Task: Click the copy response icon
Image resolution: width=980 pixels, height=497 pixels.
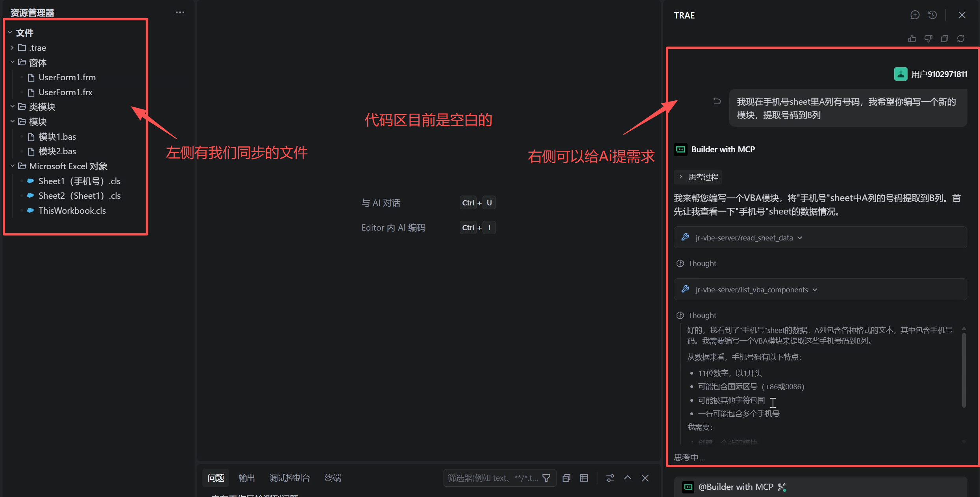Action: coord(945,39)
